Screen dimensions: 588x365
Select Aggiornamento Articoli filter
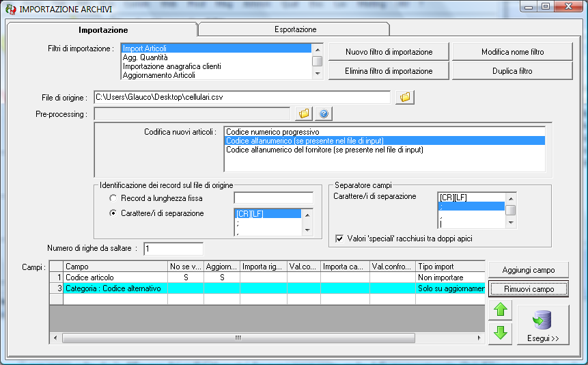(216, 75)
